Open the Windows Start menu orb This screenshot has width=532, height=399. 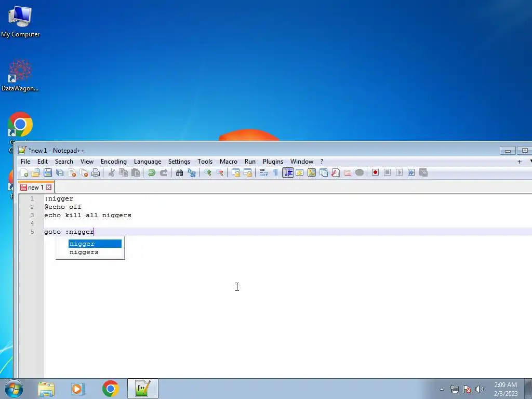pos(14,389)
